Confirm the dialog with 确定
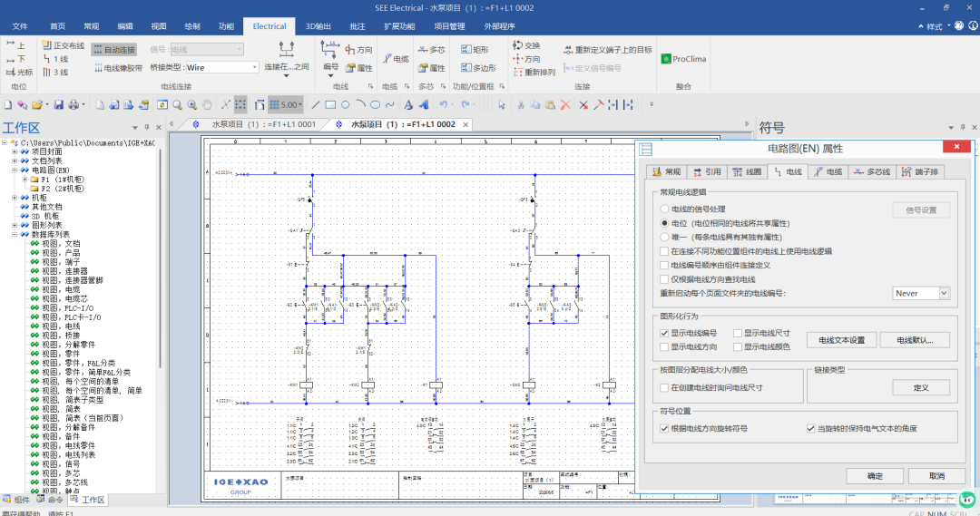The width and height of the screenshot is (980, 516). (x=875, y=476)
